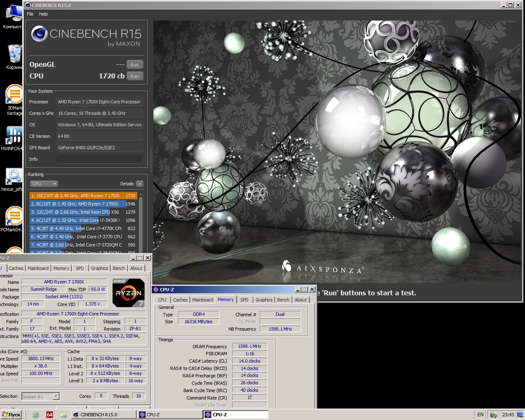Select ranking row 2 with score 1546
Screen dimensions: 525x420
point(83,204)
